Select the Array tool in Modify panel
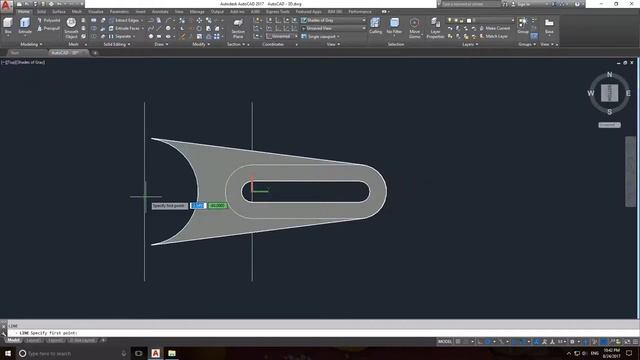Screen dimensions: 640x360 tap(217, 36)
